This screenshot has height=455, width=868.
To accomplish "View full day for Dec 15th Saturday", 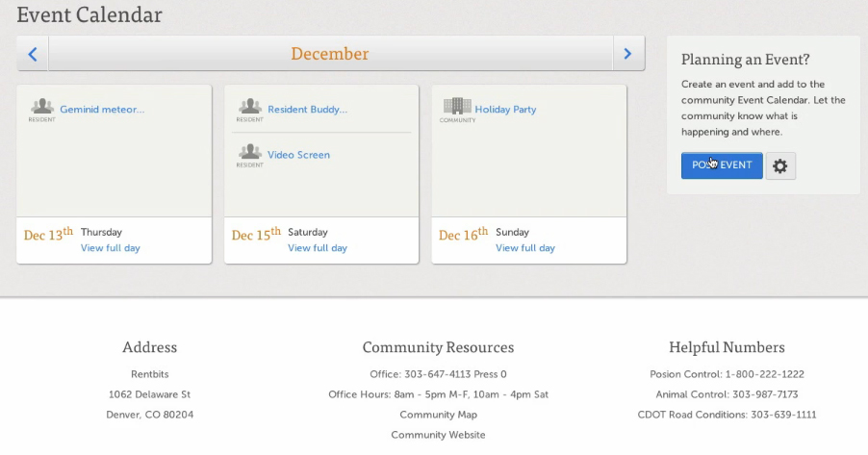I will pyautogui.click(x=318, y=248).
